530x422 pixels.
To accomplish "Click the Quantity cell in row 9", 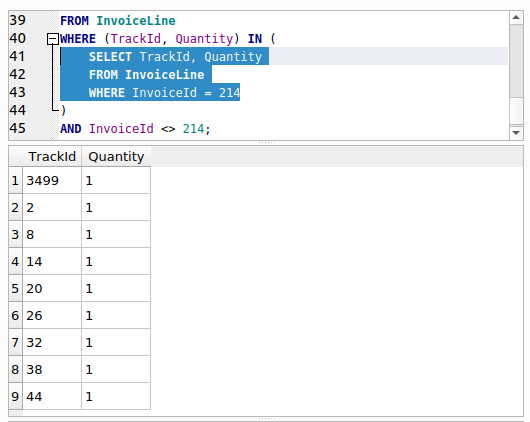I will 116,396.
